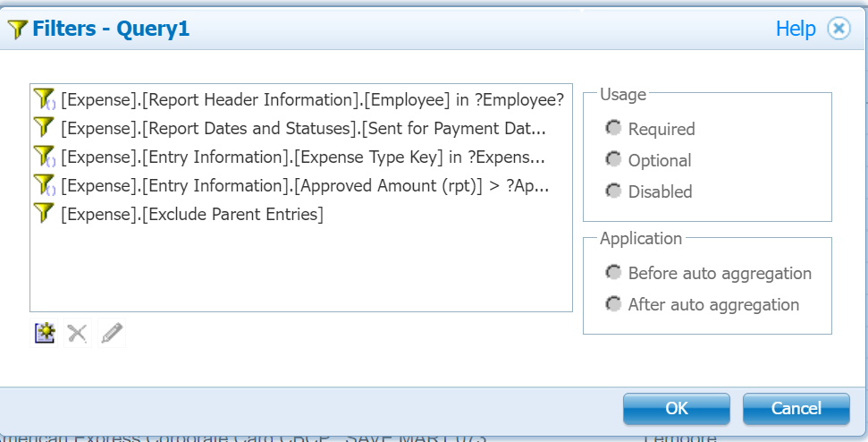This screenshot has width=868, height=442.
Task: Click the funnel icon beside Exclude Parent Entries
Action: [x=44, y=213]
